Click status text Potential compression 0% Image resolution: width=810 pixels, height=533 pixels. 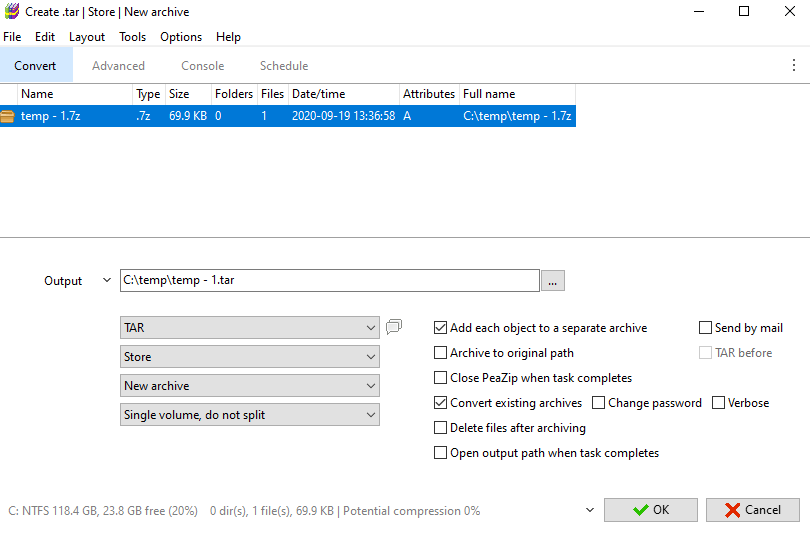(412, 511)
